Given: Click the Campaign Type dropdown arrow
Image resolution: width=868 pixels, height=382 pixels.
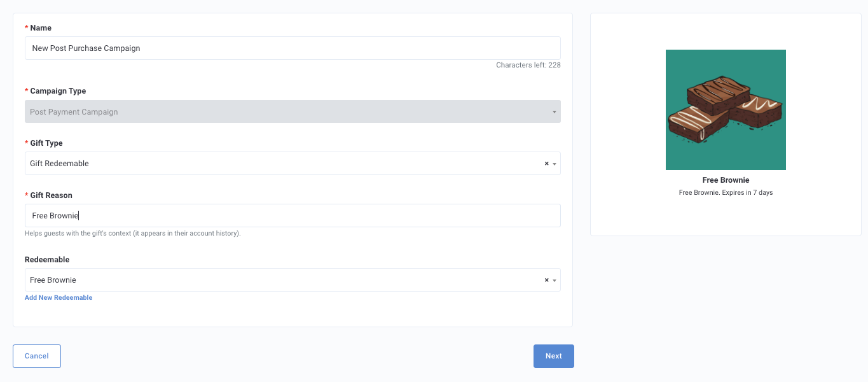Looking at the screenshot, I should tap(555, 112).
